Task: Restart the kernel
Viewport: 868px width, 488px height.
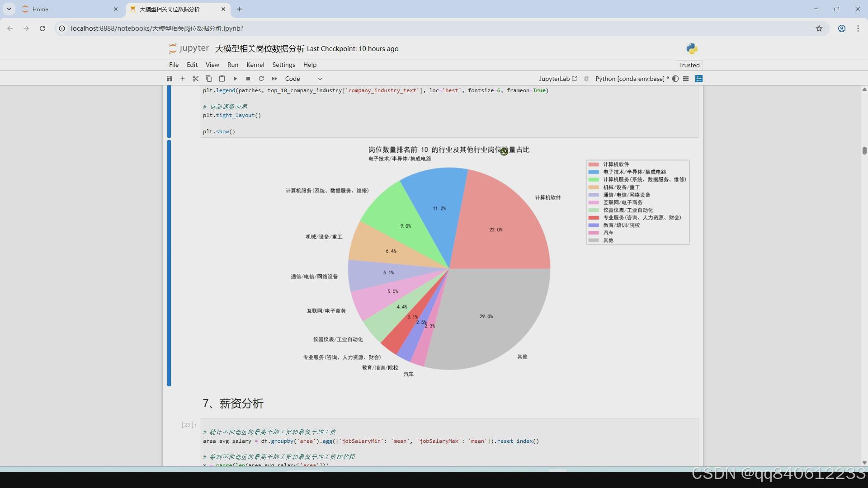Action: click(x=261, y=79)
